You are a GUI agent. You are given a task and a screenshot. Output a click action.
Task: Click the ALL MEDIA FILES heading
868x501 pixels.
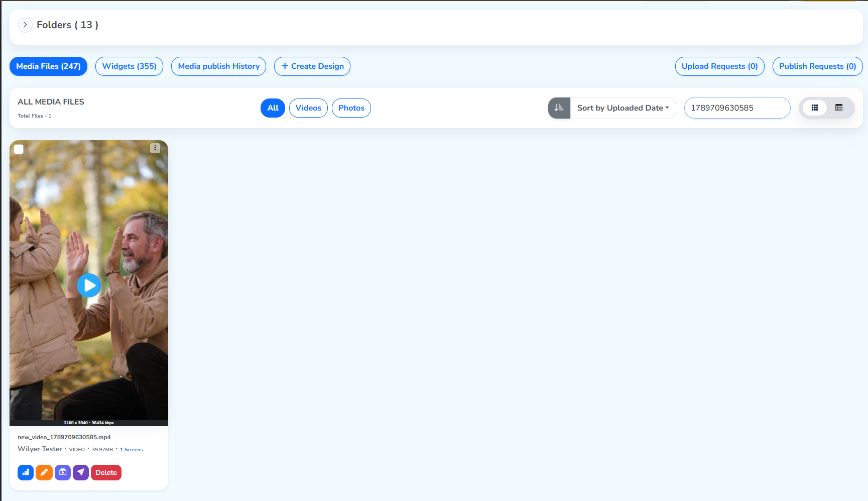click(x=51, y=102)
